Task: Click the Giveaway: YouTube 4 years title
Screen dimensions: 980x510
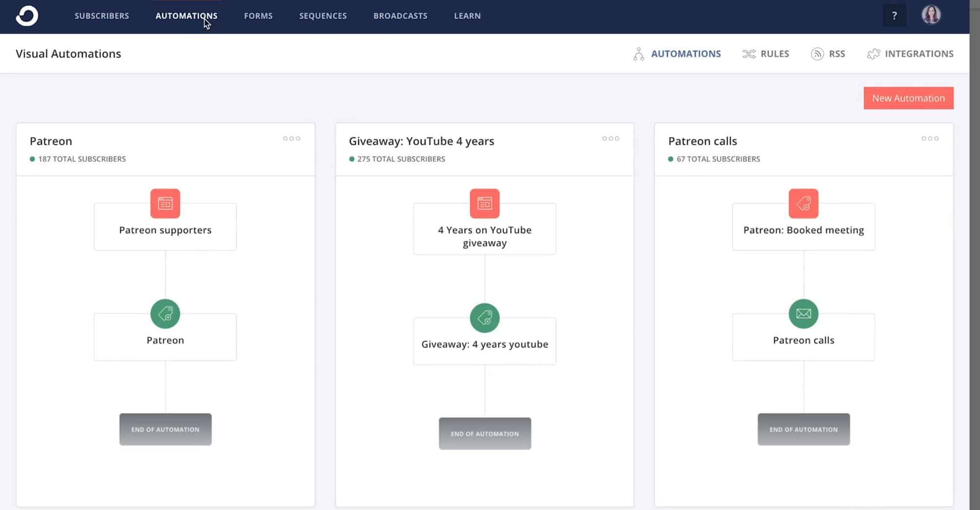Action: point(421,141)
